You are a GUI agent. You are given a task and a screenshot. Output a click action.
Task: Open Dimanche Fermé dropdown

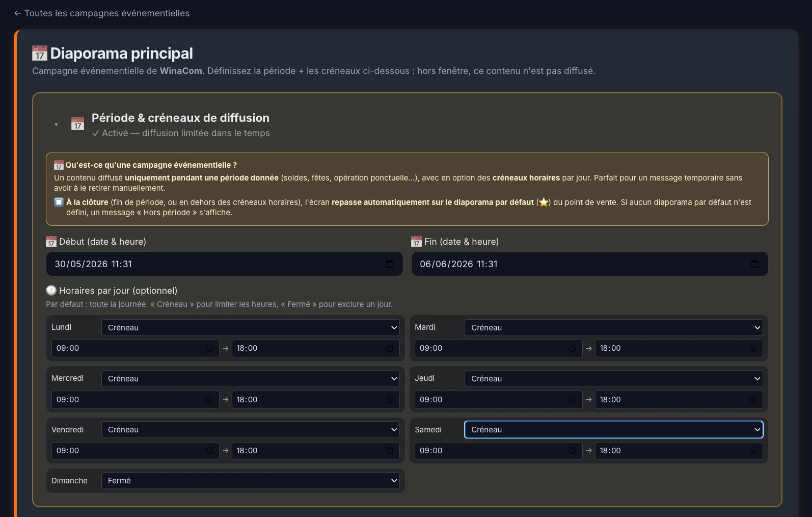[251, 480]
